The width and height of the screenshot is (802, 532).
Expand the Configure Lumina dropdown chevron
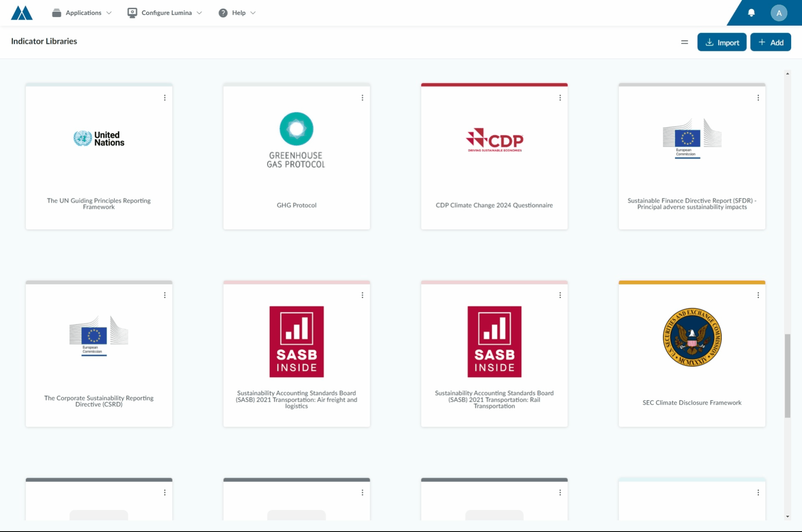(199, 13)
